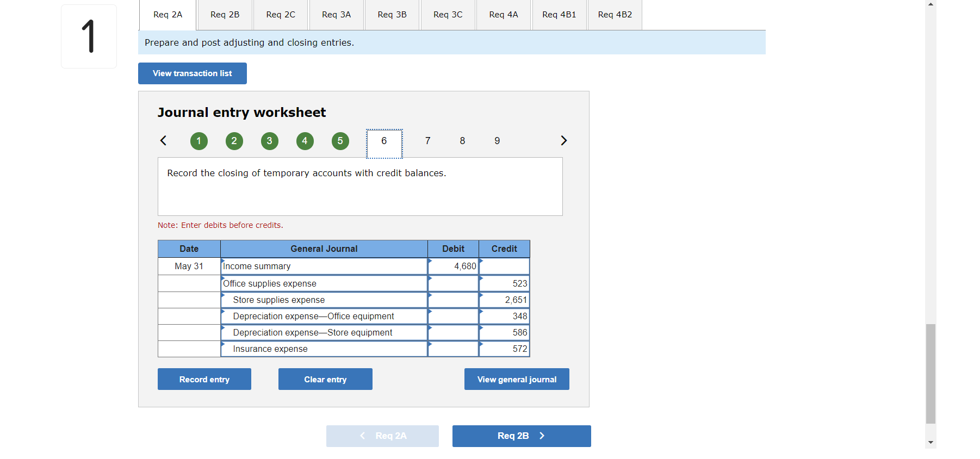Click the May 31 date cell

point(189,266)
